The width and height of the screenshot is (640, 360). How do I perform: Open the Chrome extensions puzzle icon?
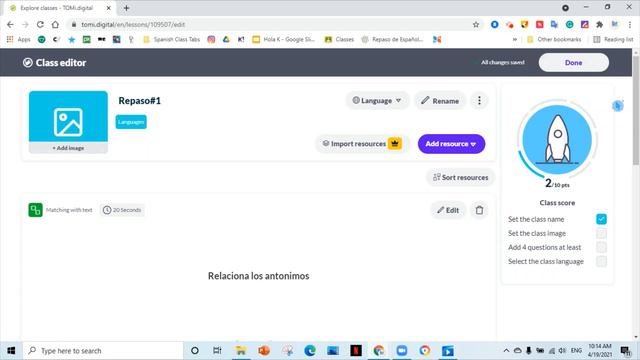tap(599, 24)
